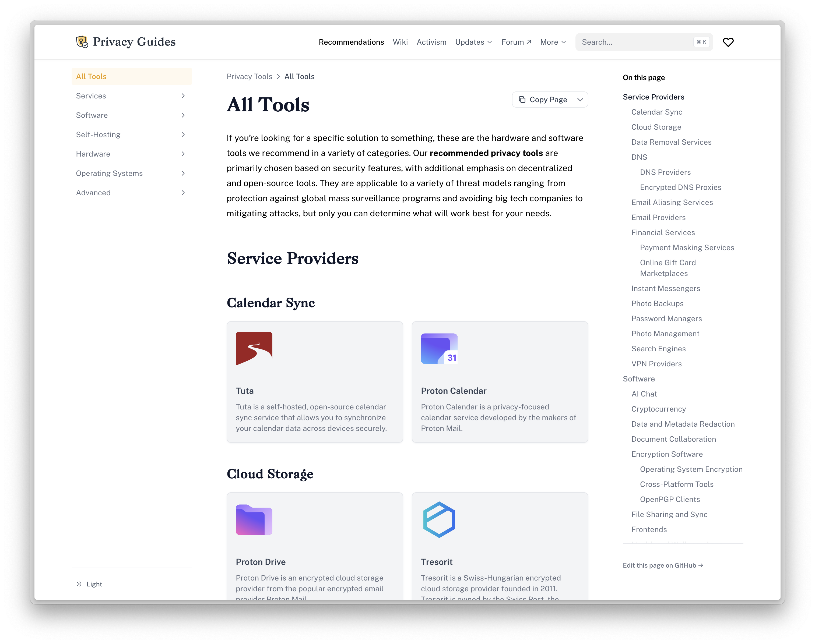Click the Privacy Guides site title
The width and height of the screenshot is (815, 644).
pos(134,42)
